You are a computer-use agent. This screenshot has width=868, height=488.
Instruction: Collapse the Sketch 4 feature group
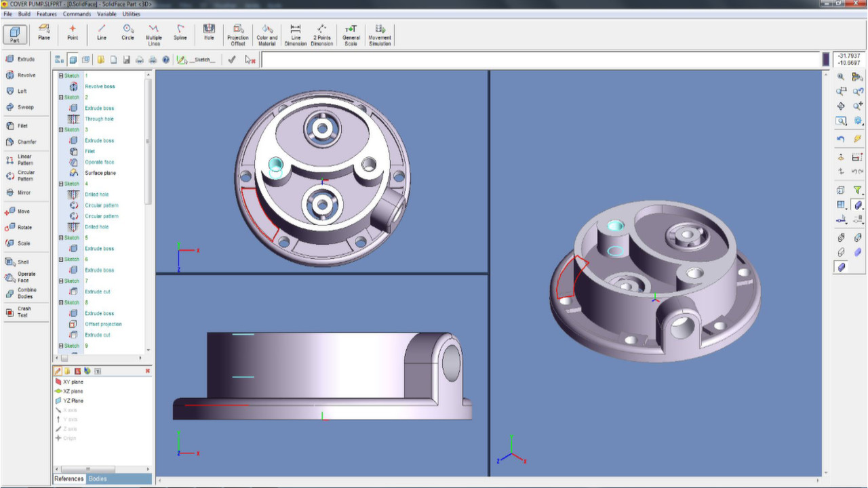[x=60, y=183]
